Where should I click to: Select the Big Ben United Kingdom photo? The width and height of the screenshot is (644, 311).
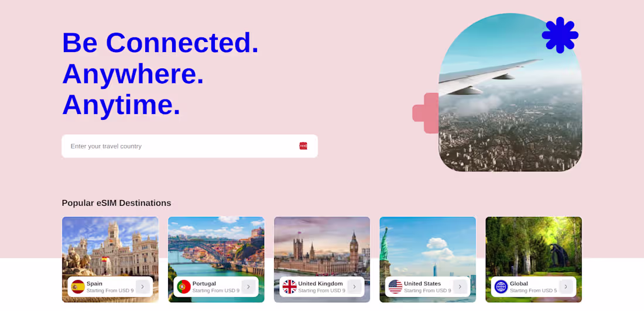tap(322, 246)
